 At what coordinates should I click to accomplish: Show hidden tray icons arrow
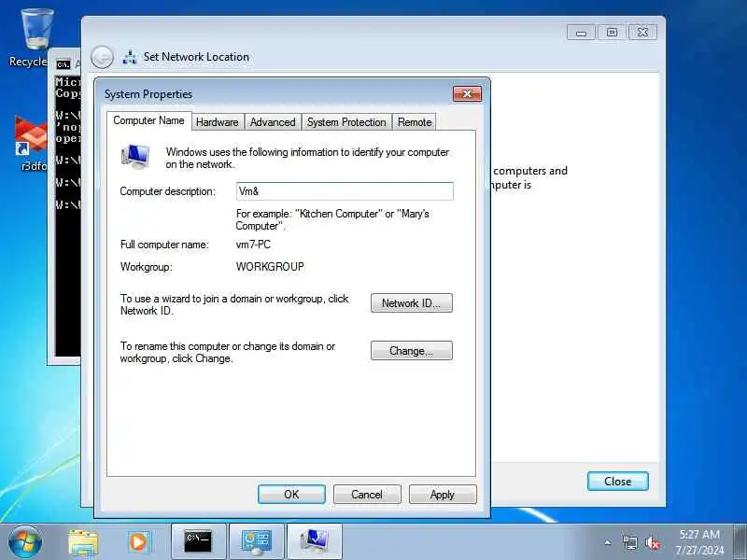[x=608, y=542]
